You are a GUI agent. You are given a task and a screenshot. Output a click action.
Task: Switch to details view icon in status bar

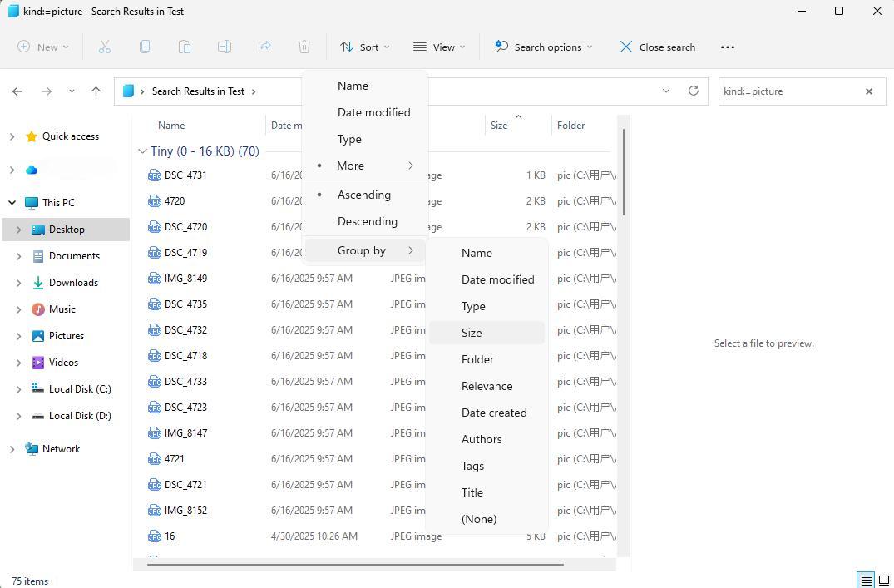[x=866, y=581]
